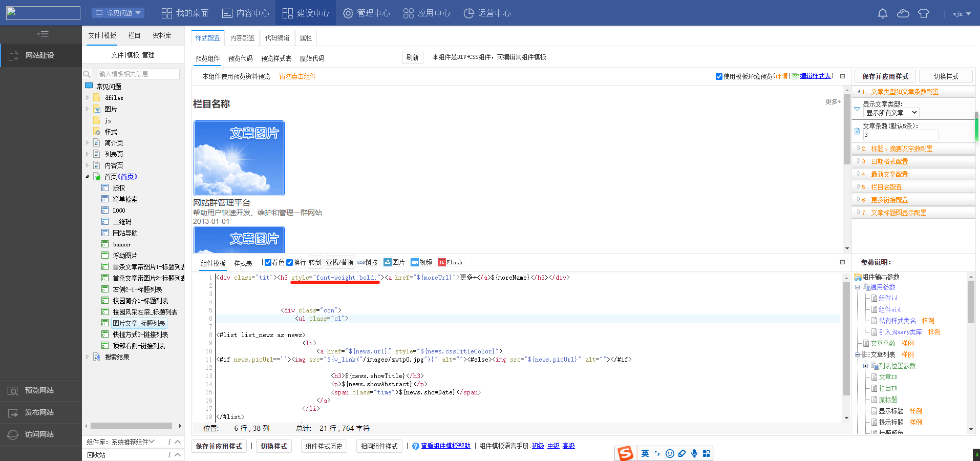Open the 显示文章类型 dropdown

(x=891, y=113)
